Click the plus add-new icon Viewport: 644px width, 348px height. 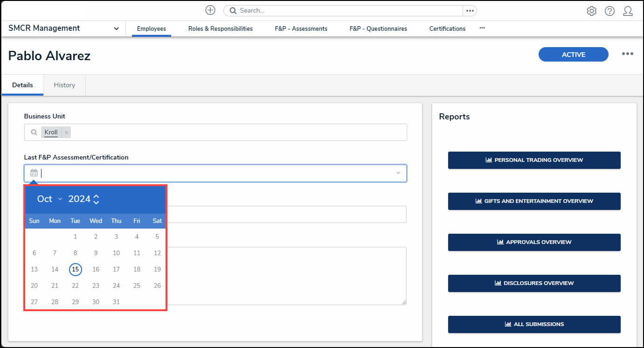click(210, 10)
